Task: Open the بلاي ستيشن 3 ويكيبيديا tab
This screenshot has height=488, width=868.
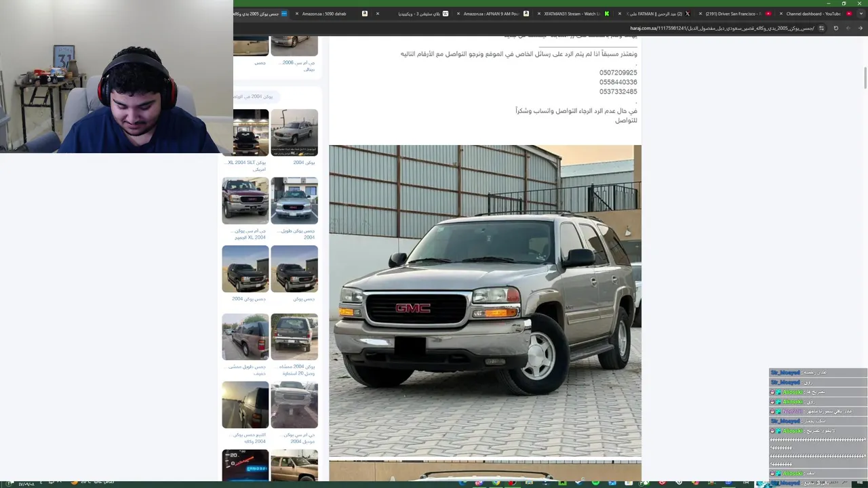Action: 410,14
